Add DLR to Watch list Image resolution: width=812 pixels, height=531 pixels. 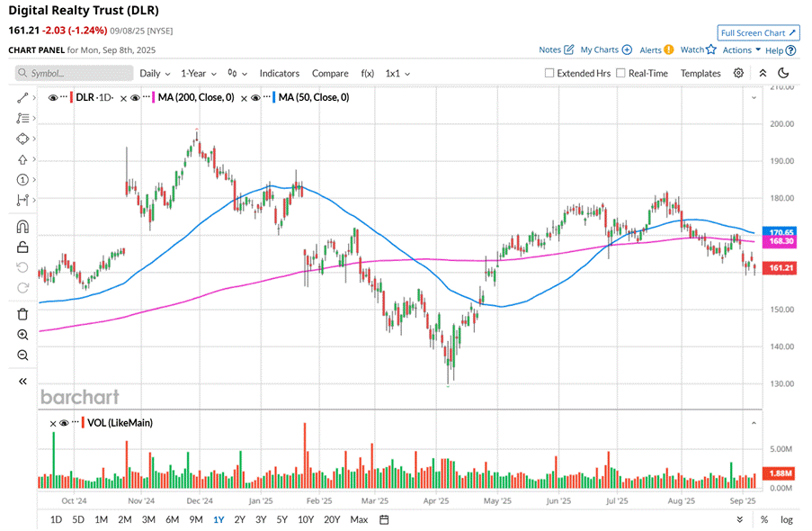pos(698,49)
